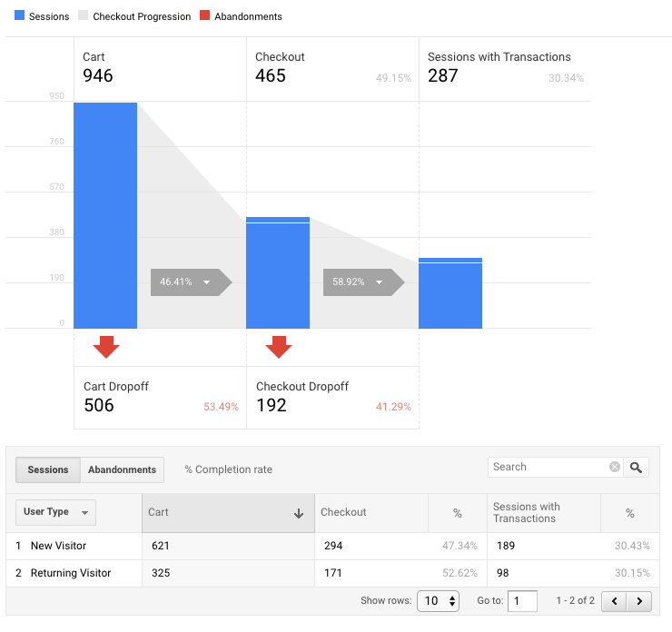The width and height of the screenshot is (672, 632).
Task: Click New Visitor transactions value 189
Action: click(506, 546)
